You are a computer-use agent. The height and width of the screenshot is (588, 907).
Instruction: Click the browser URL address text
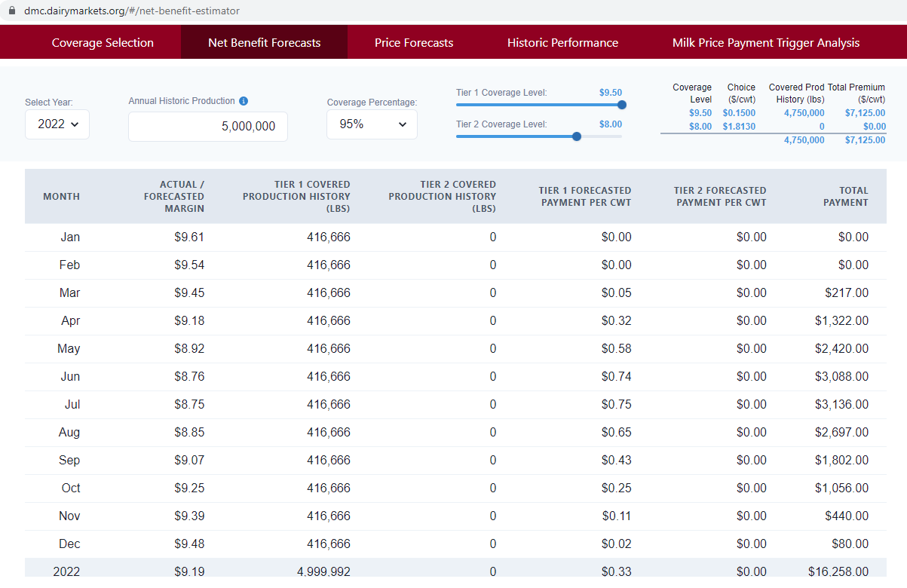point(132,11)
